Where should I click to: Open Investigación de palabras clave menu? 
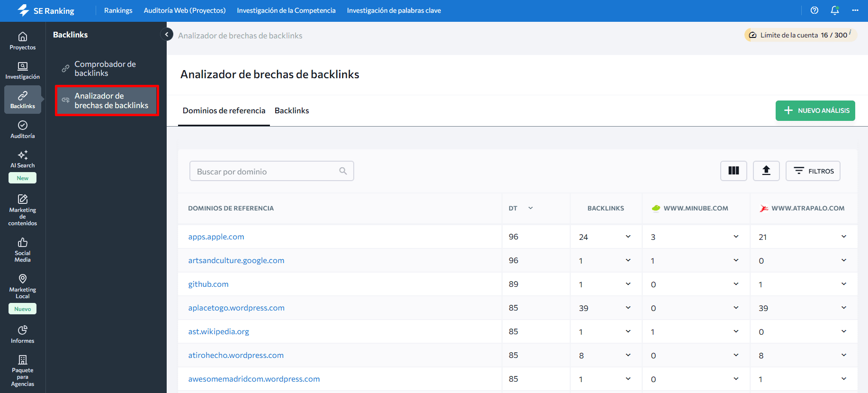pos(394,10)
